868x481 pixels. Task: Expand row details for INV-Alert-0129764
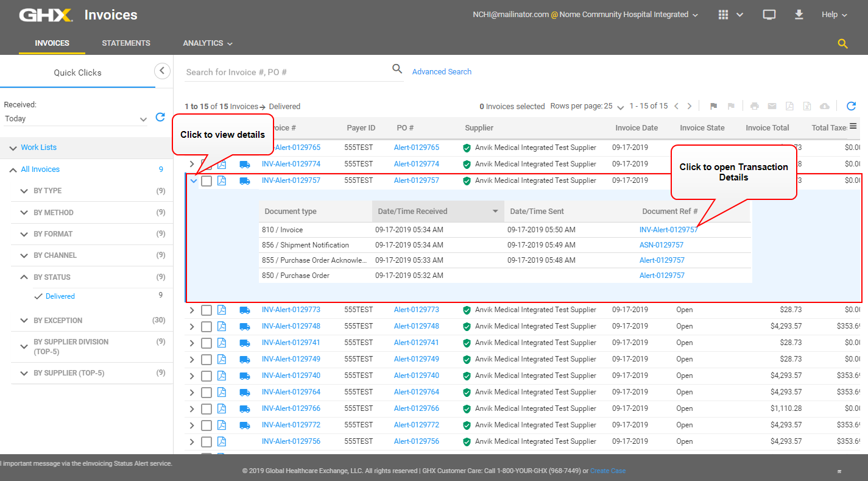192,392
